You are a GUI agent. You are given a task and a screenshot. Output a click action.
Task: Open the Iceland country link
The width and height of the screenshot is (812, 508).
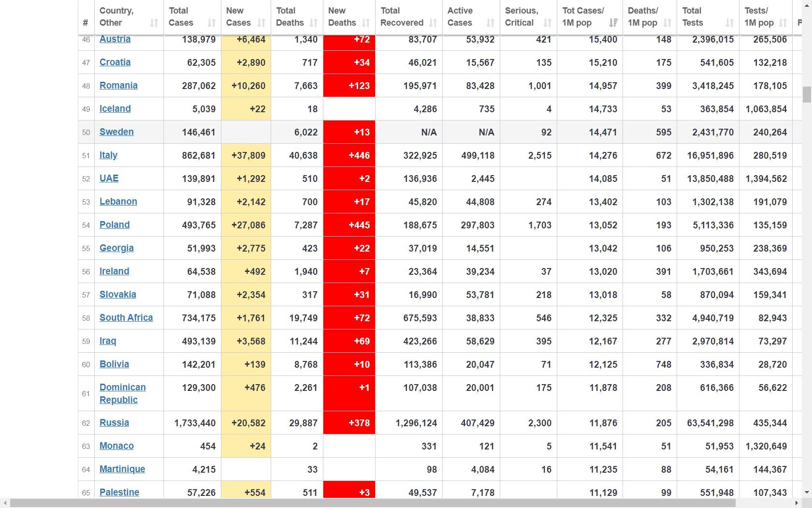115,109
